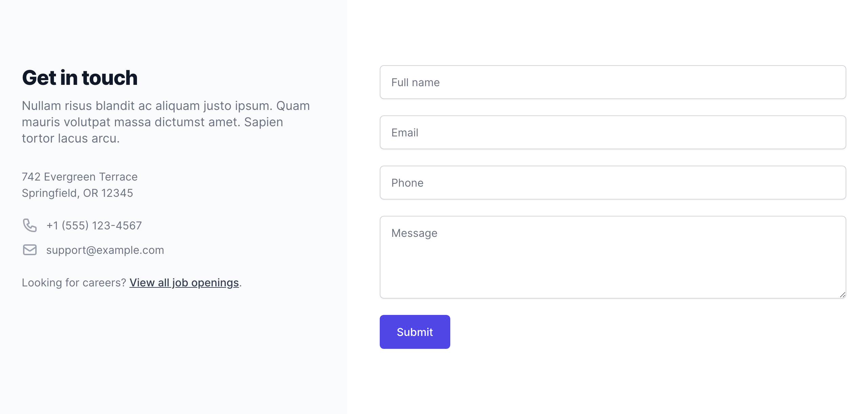The width and height of the screenshot is (868, 414).
Task: Click the support@example.com address text
Action: tap(105, 250)
